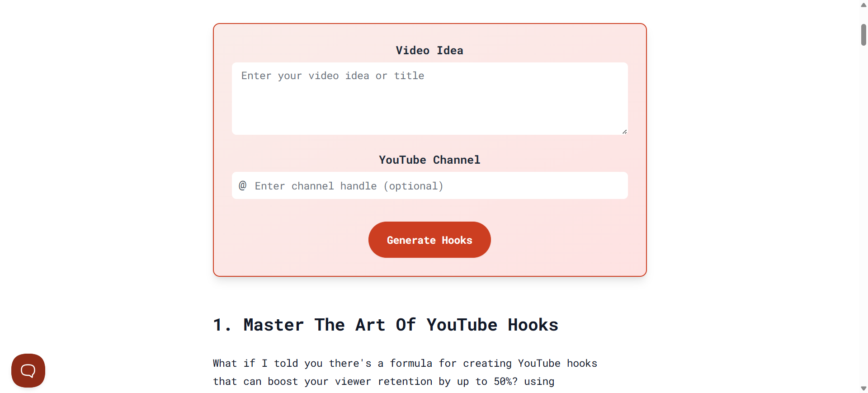Screen dimensions: 868x393
Task: Click the scrollbar track below the thumb
Action: [x=863, y=217]
